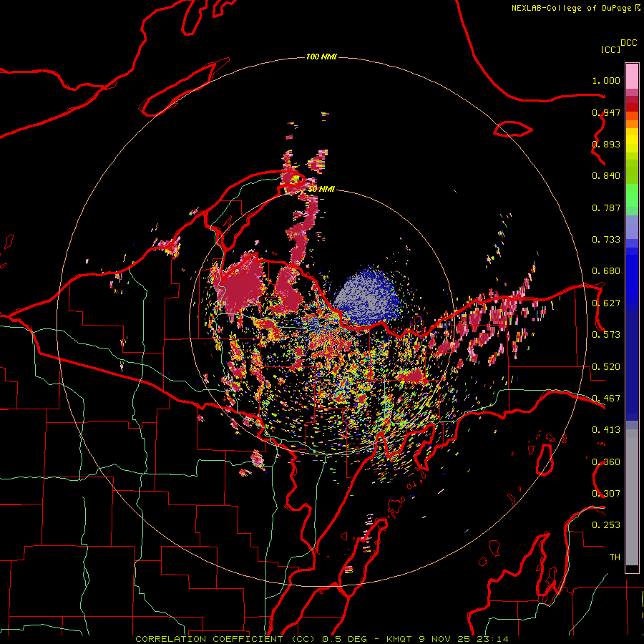Click the 0.253 scale value
The image size is (644, 644).
pos(606,525)
